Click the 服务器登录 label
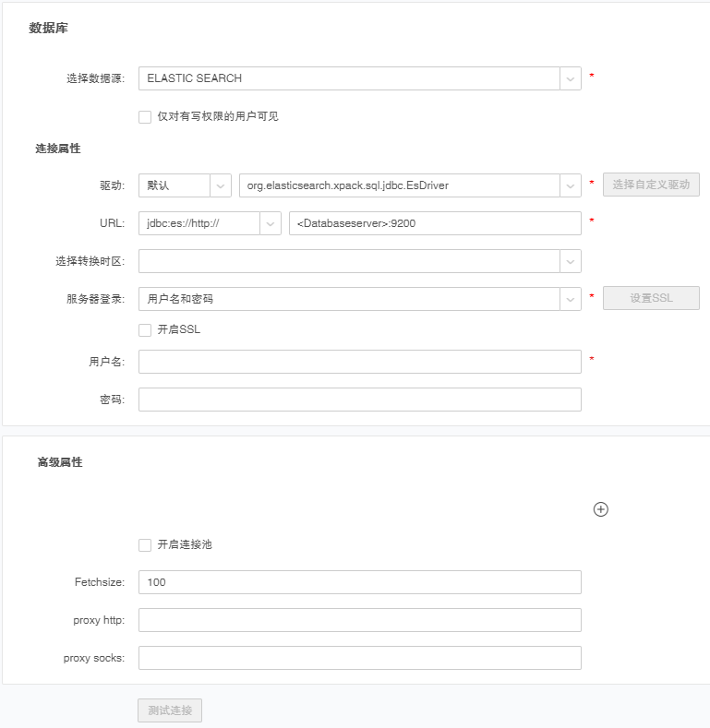The image size is (710, 728). pos(95,299)
